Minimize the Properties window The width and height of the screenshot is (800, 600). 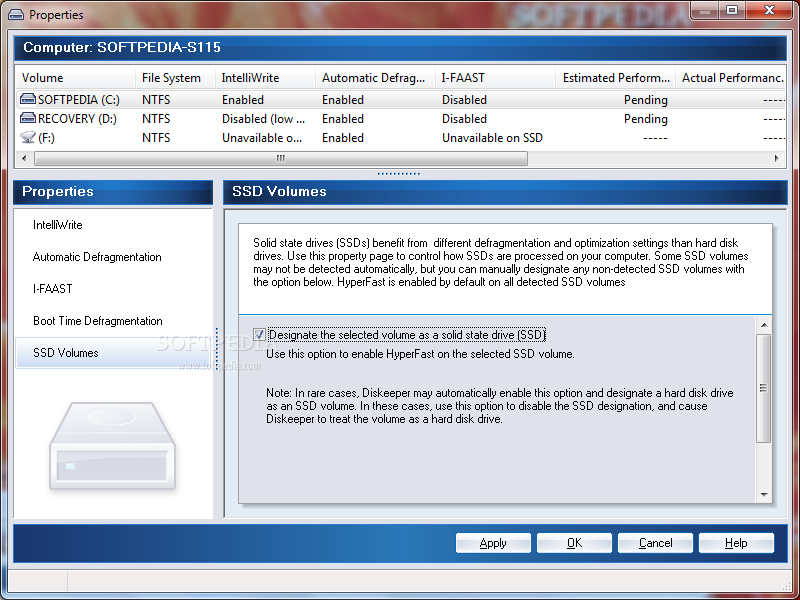(705, 11)
